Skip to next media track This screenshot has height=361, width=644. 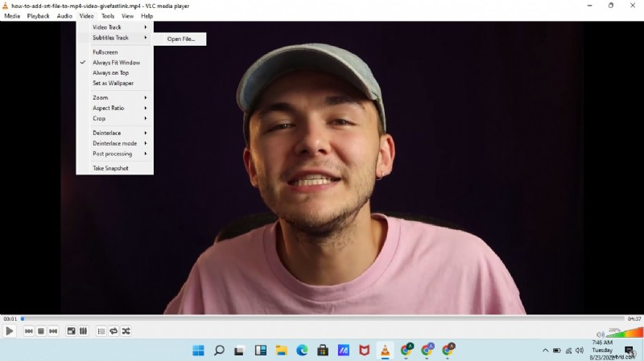point(53,331)
